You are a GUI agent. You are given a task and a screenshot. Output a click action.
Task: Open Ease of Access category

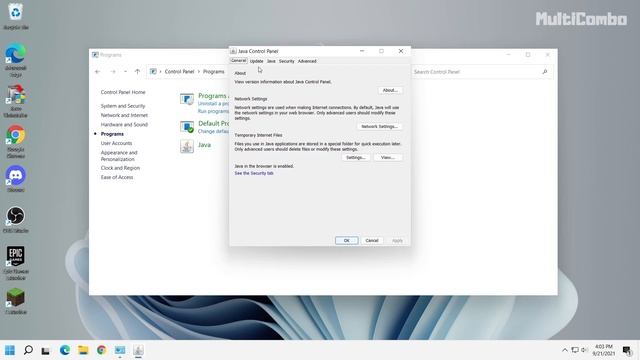(x=117, y=177)
